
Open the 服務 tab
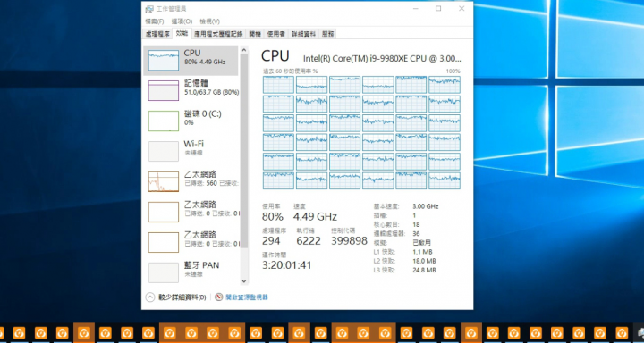327,34
